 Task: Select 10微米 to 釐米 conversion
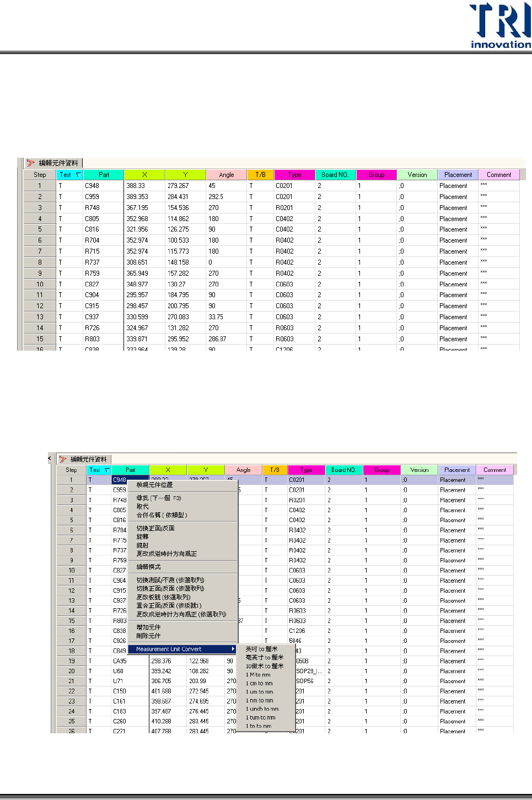[265, 666]
